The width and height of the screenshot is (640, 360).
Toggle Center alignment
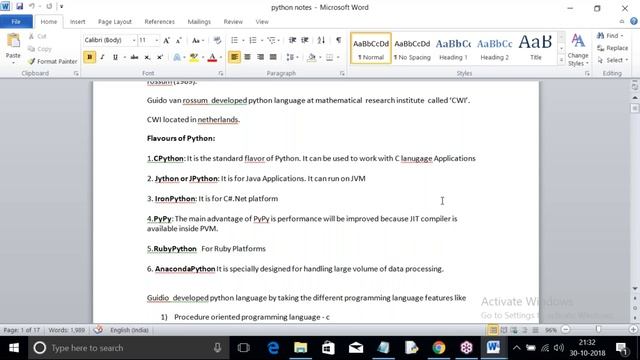tap(247, 57)
